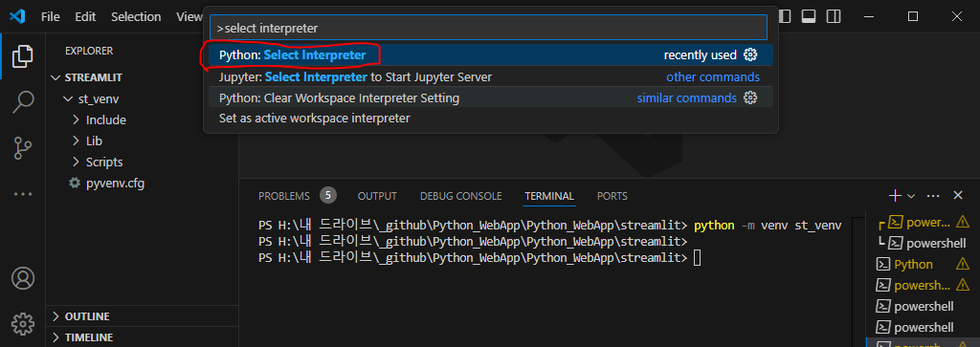Viewport: 980px width, 347px height.
Task: Configure keybinding gear for Python: Select Interpreter
Action: [x=750, y=54]
